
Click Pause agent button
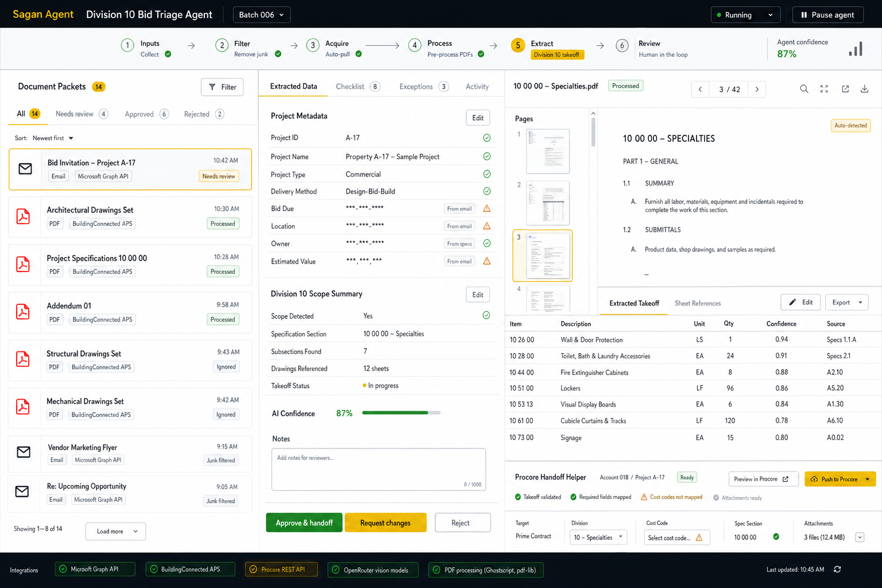(827, 15)
